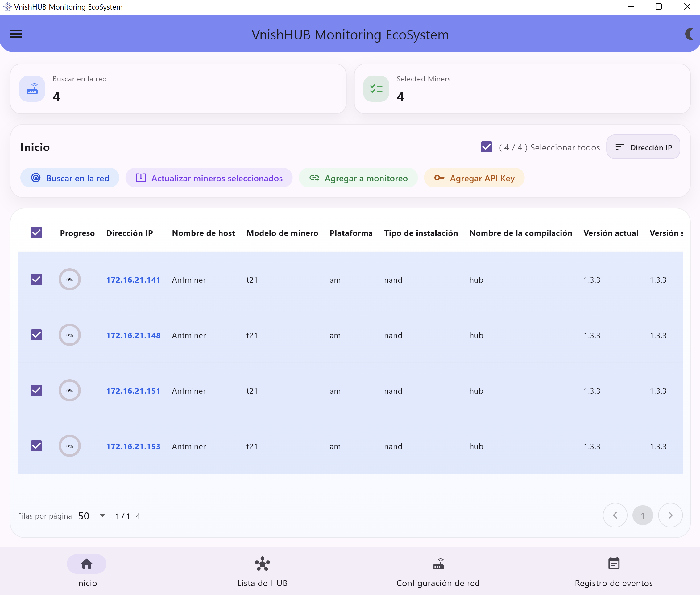Click the update icon in Actualizar mineros button
This screenshot has width=700, height=595.
[141, 178]
